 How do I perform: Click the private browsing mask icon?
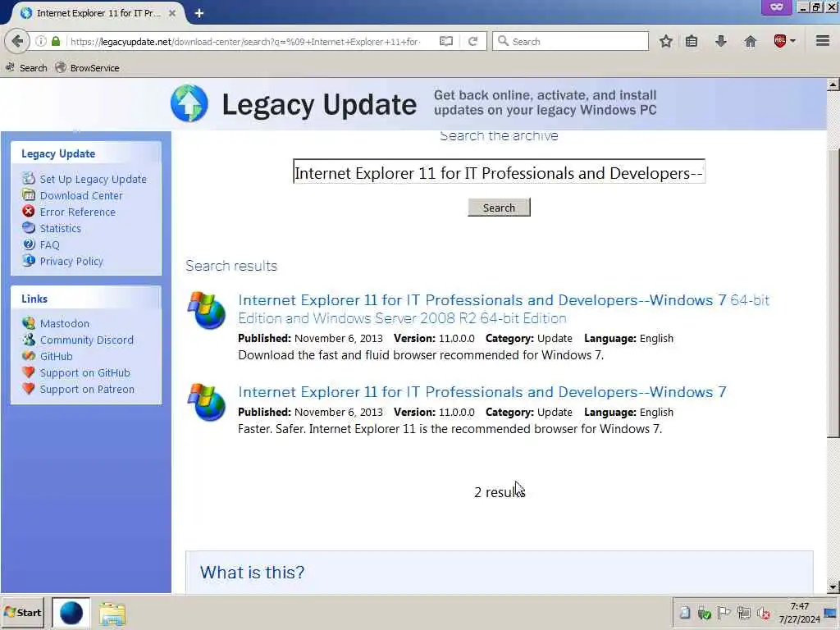pyautogui.click(x=776, y=7)
